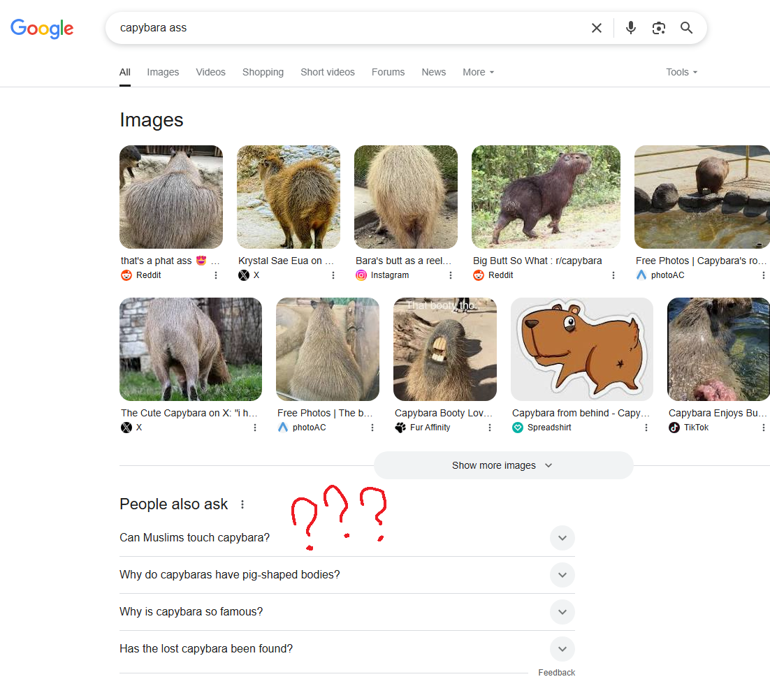The width and height of the screenshot is (770, 700).
Task: Open more options for 'Bara's butt as a reel' image
Action: pyautogui.click(x=450, y=275)
